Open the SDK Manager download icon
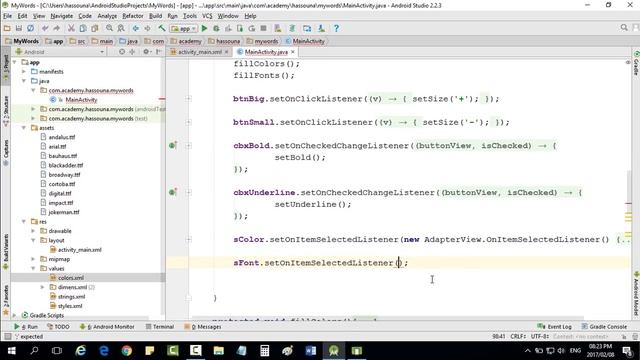The width and height of the screenshot is (640, 360). [322, 28]
